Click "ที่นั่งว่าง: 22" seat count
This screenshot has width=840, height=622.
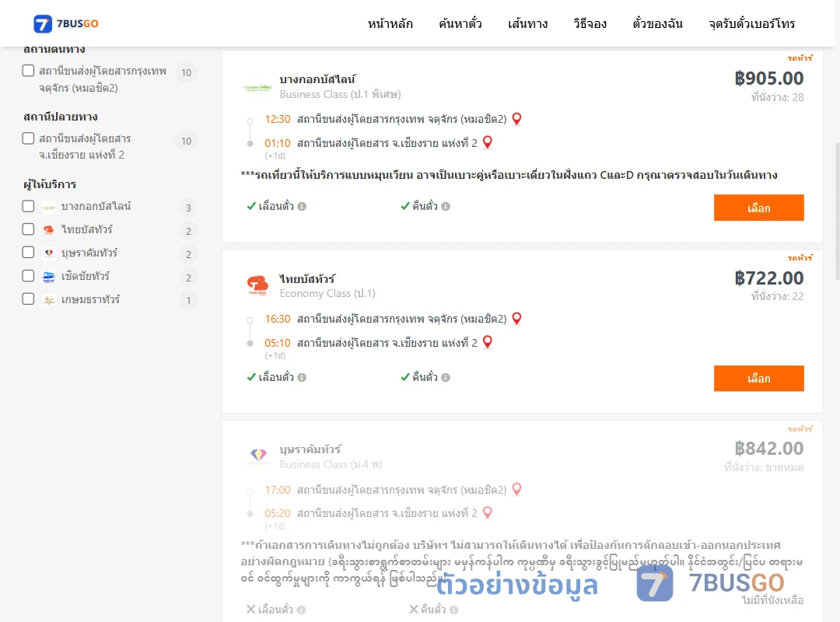point(777,296)
